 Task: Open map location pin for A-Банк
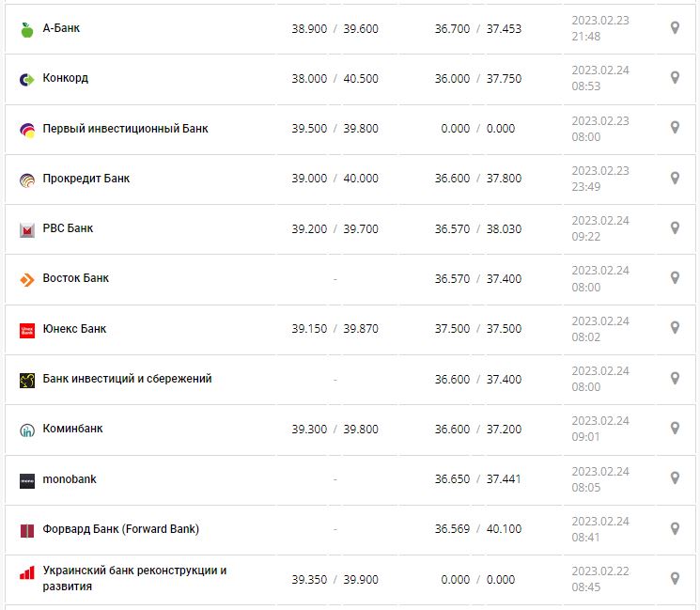[675, 28]
